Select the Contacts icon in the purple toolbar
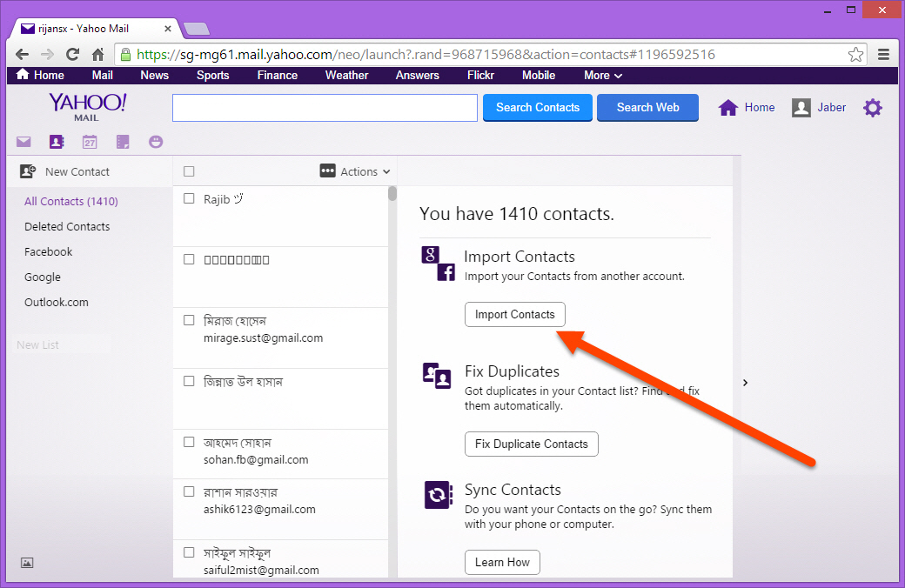 coord(56,141)
